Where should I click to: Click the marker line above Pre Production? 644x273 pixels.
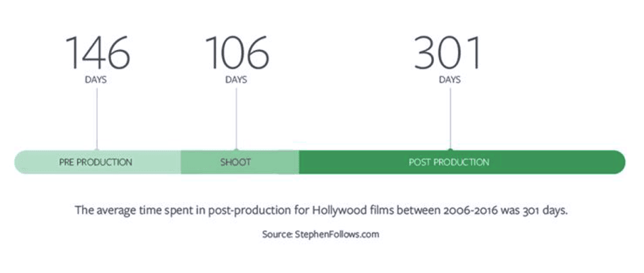(97, 118)
